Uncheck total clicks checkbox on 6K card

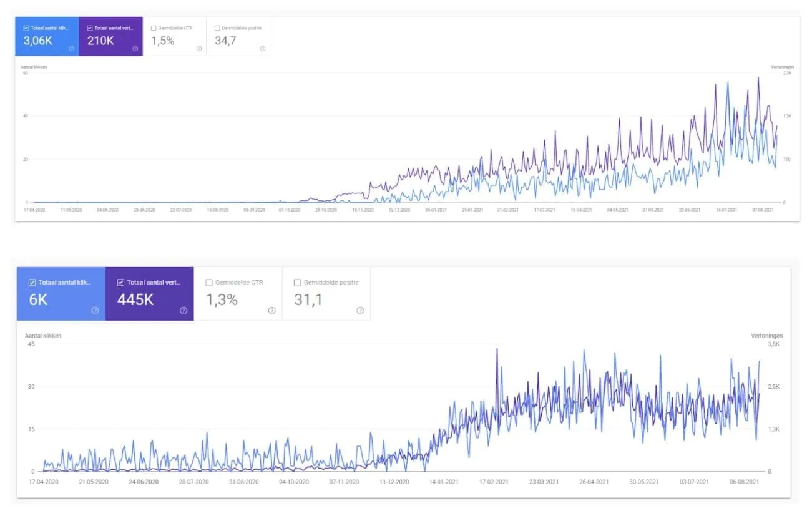32,283
